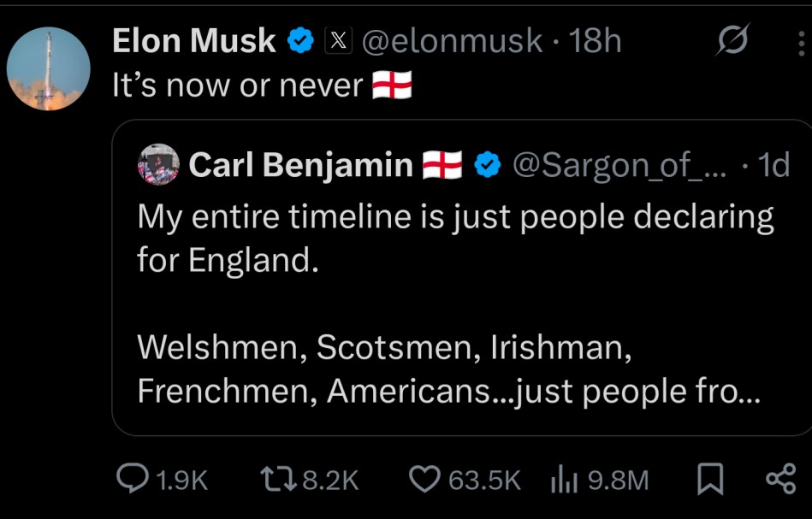Click the X affiliation badge

pos(336,40)
